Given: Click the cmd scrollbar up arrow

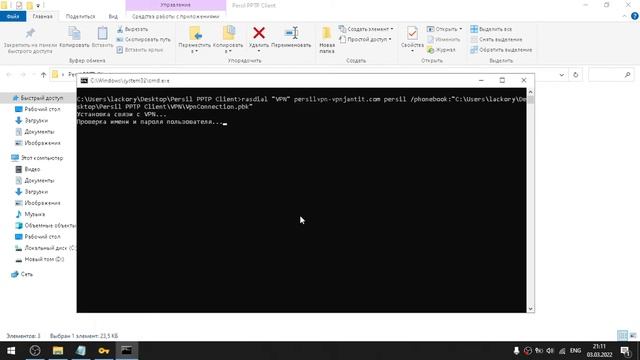Looking at the screenshot, I should tap(530, 92).
